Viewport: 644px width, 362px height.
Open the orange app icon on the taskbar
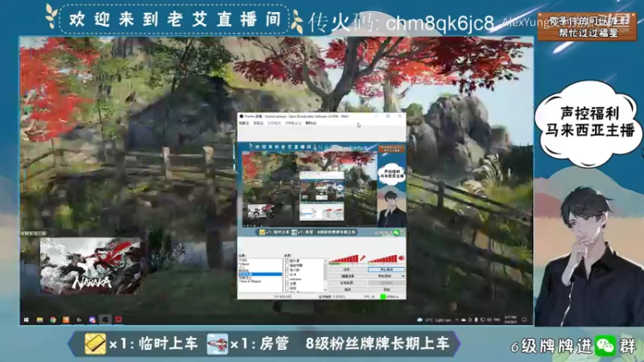[x=66, y=319]
